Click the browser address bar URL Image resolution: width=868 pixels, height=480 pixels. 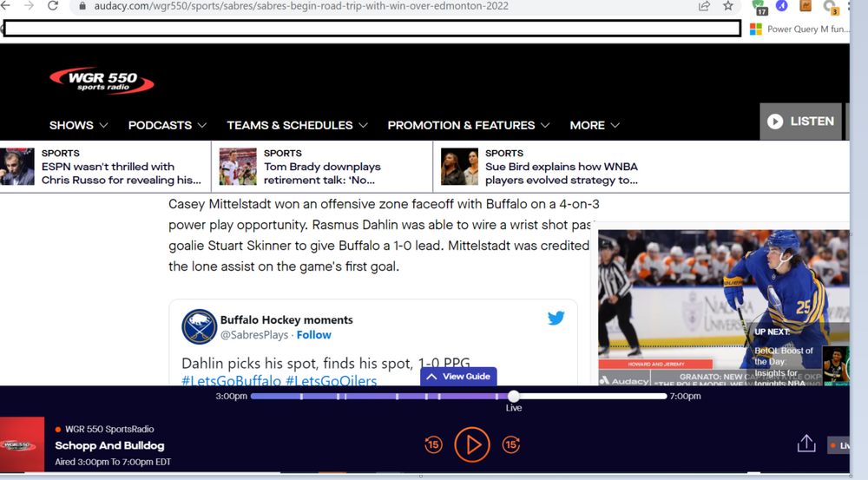click(301, 6)
